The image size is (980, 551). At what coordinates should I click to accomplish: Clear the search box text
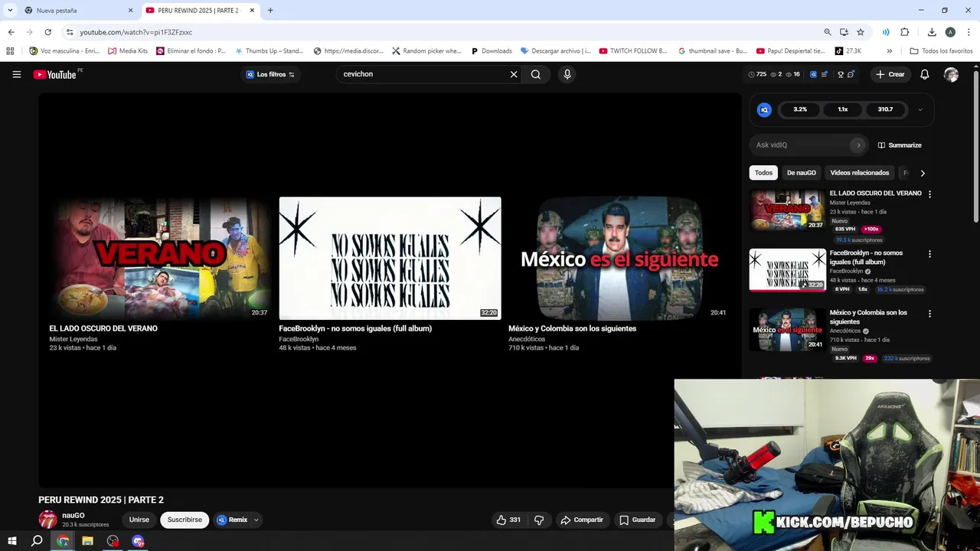514,74
